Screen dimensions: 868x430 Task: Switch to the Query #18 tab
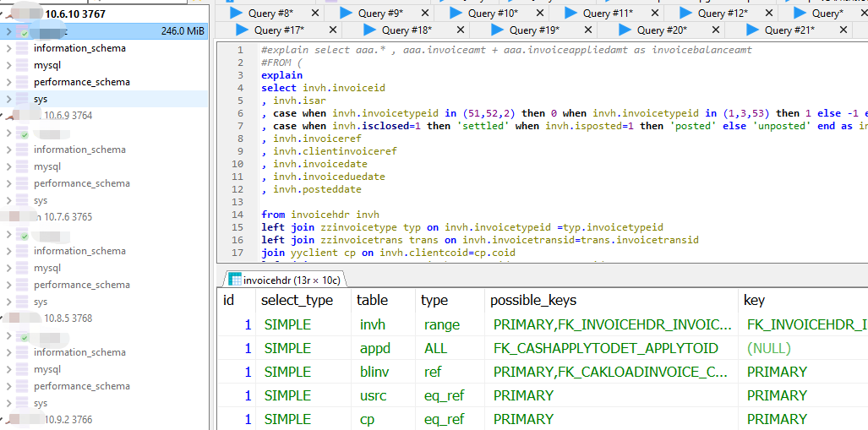coord(407,30)
